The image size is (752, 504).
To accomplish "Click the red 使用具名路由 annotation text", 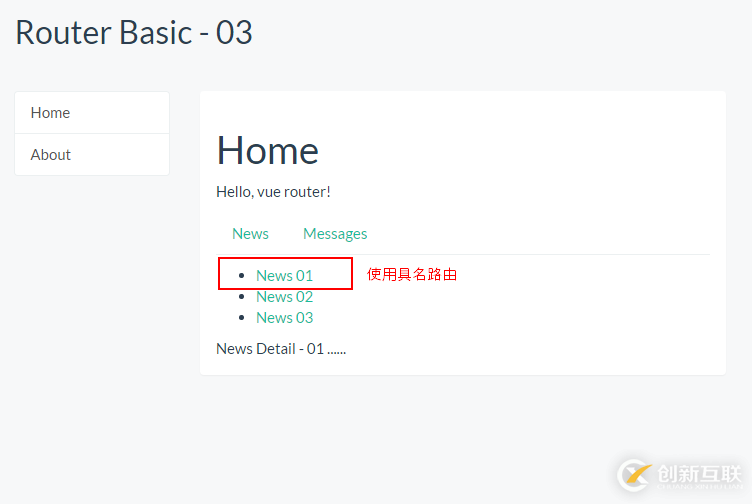I will pyautogui.click(x=412, y=274).
